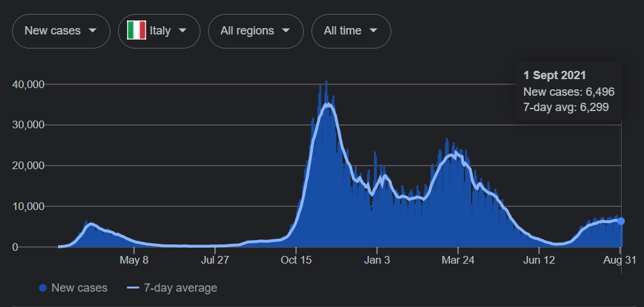
Task: Click the New cases legend dot
Action: pyautogui.click(x=43, y=288)
